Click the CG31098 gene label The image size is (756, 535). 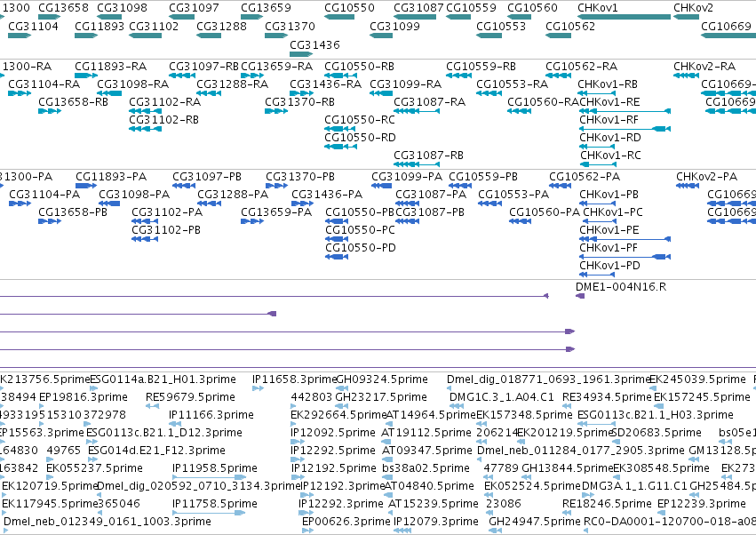click(122, 8)
